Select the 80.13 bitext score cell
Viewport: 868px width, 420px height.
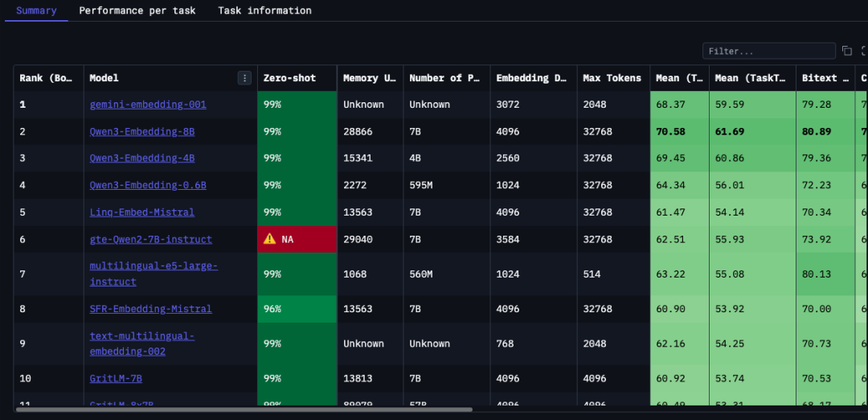point(825,274)
